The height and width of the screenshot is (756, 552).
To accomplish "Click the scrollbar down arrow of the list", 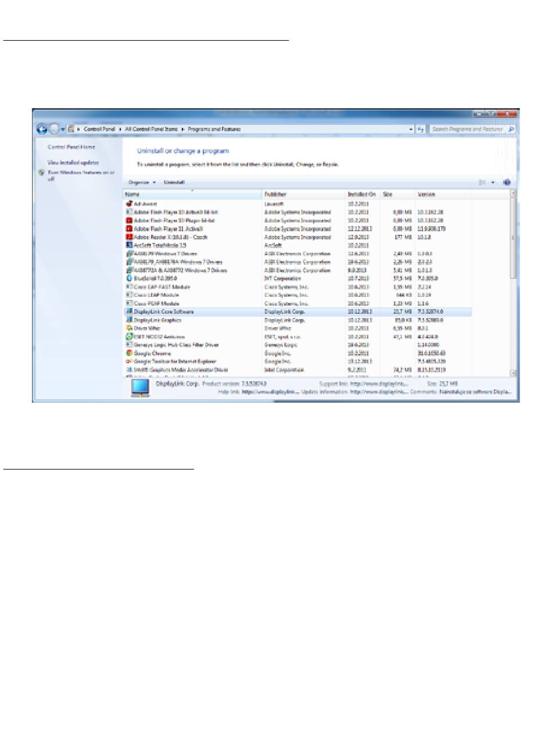I will [513, 372].
